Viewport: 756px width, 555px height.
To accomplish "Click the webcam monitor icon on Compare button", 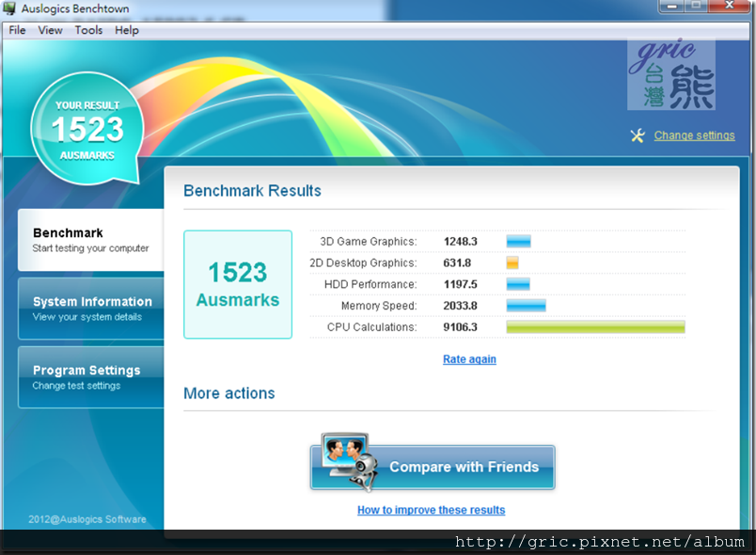I will click(x=349, y=461).
